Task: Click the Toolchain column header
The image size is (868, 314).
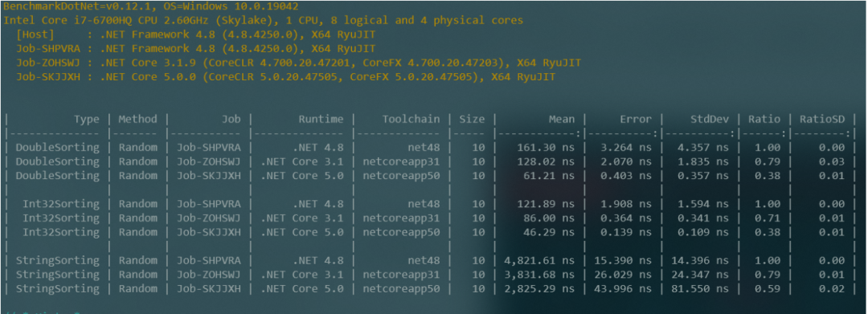Action: pos(411,119)
